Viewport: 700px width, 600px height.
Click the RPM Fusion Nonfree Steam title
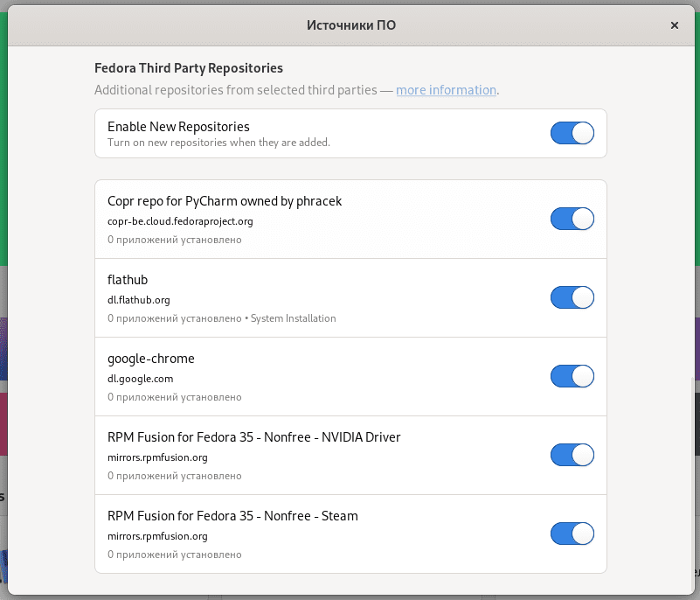[x=232, y=516]
